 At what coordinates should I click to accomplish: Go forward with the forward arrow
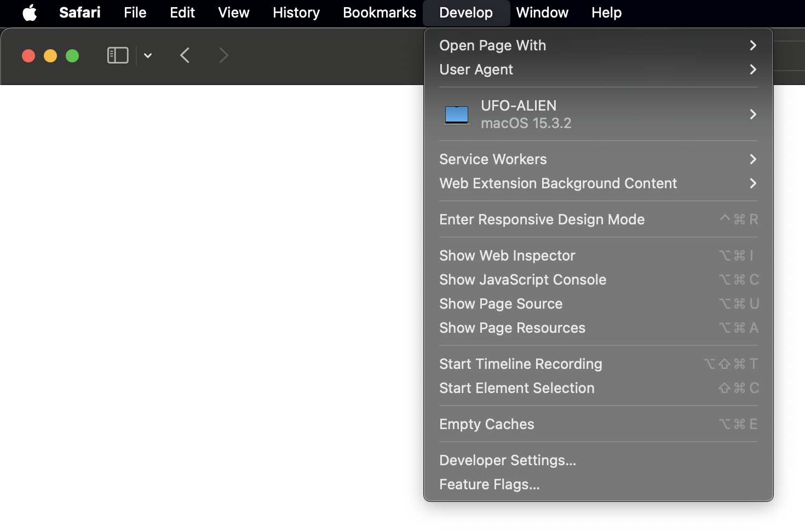[x=223, y=55]
